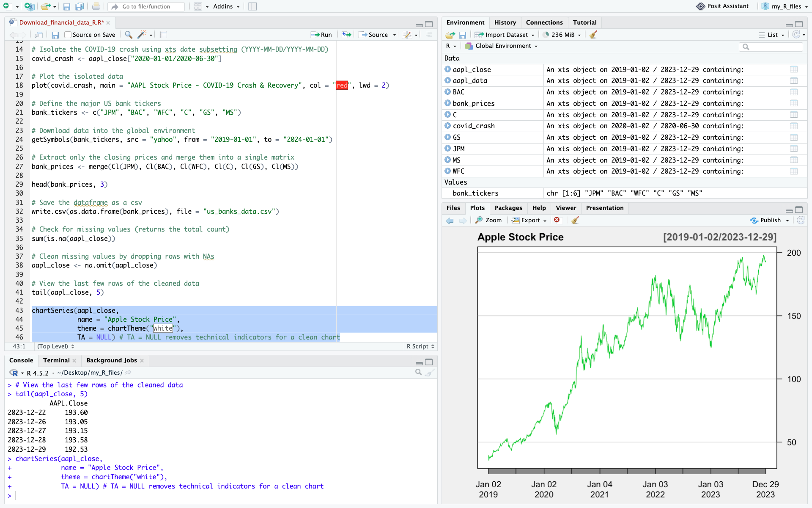Enable the Source on Save checkbox
812x508 pixels.
68,35
